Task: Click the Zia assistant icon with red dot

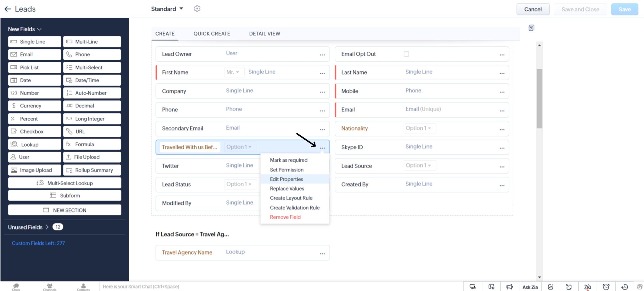Action: 588,287
